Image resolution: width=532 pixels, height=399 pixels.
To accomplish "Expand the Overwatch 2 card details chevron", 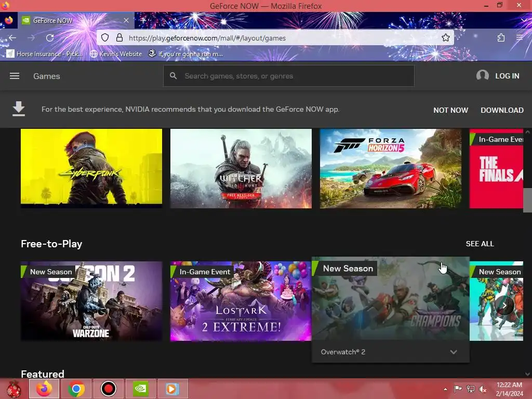I will pos(454,352).
